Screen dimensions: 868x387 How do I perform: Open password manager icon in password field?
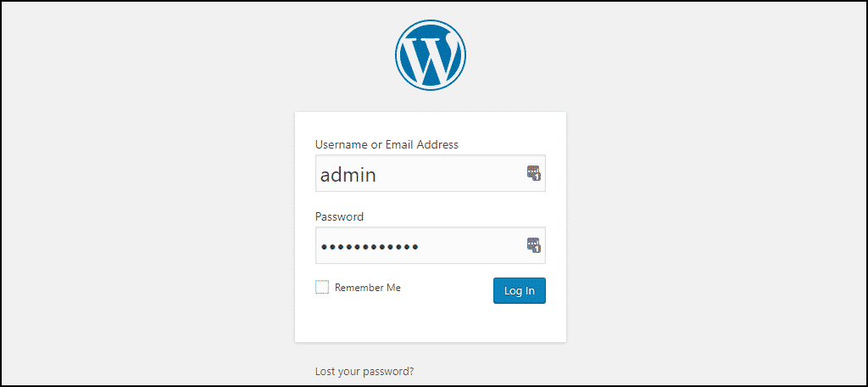pos(534,245)
